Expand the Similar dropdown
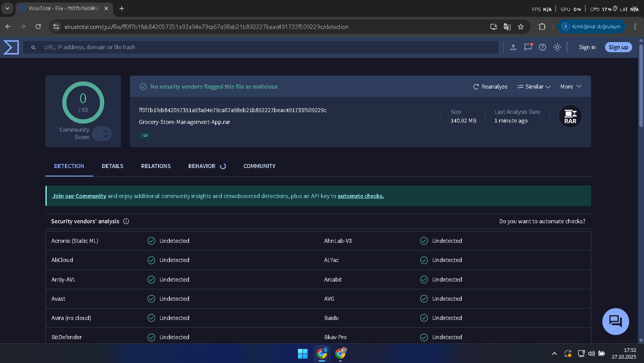The width and height of the screenshot is (644, 363). pos(534,87)
